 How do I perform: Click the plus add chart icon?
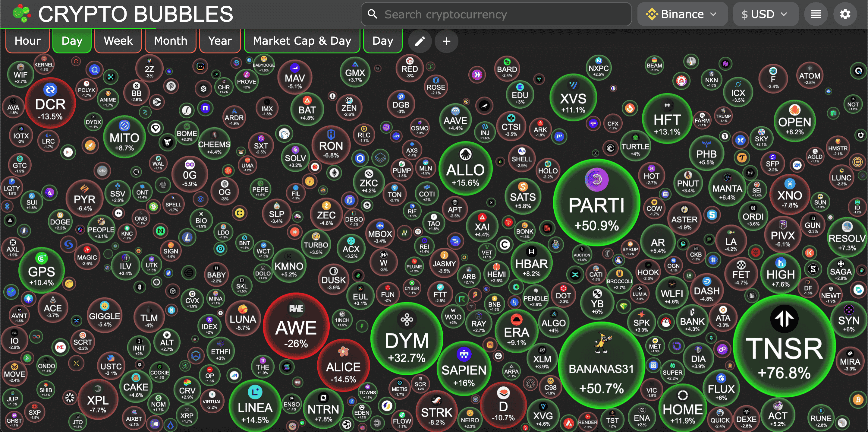click(446, 41)
